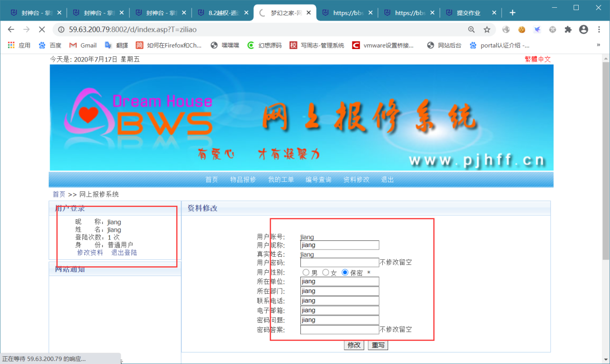This screenshot has height=364, width=610.
Task: Bookmark this page with the star icon
Action: 487,29
